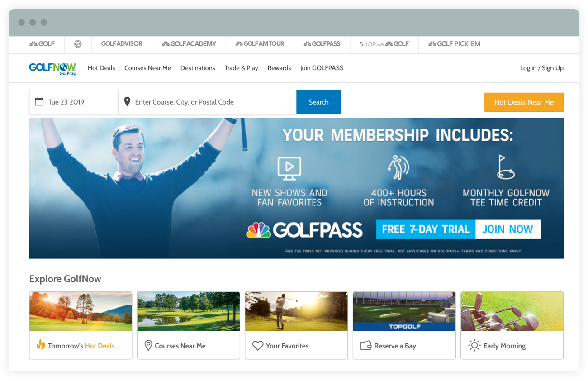Select the Trade & Play navigation item
Screen dimensions: 588x381
pos(241,68)
